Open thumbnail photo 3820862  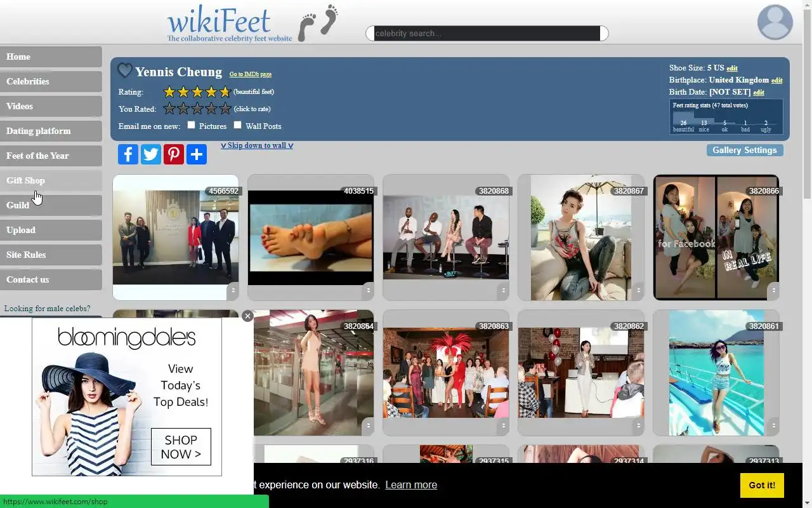coord(581,373)
